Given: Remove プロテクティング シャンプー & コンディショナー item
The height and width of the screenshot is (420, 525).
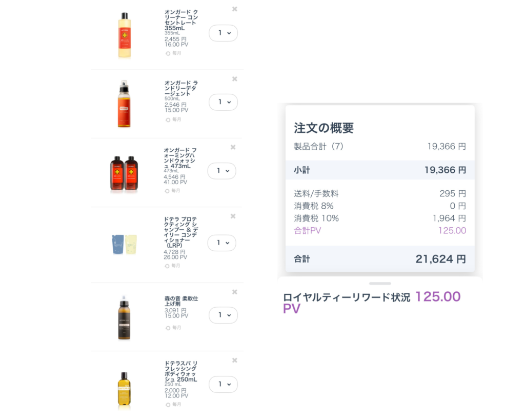Looking at the screenshot, I should 233,216.
